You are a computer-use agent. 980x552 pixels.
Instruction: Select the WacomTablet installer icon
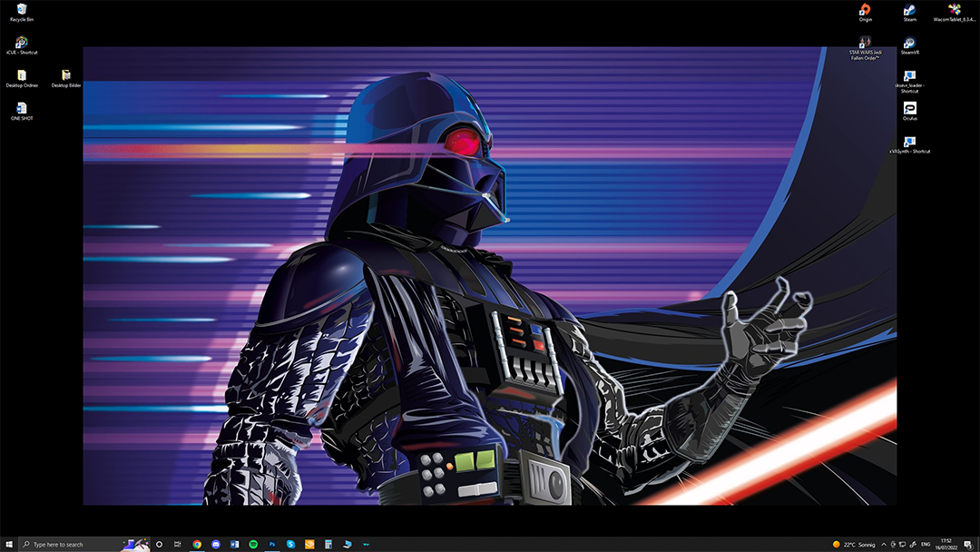click(955, 13)
